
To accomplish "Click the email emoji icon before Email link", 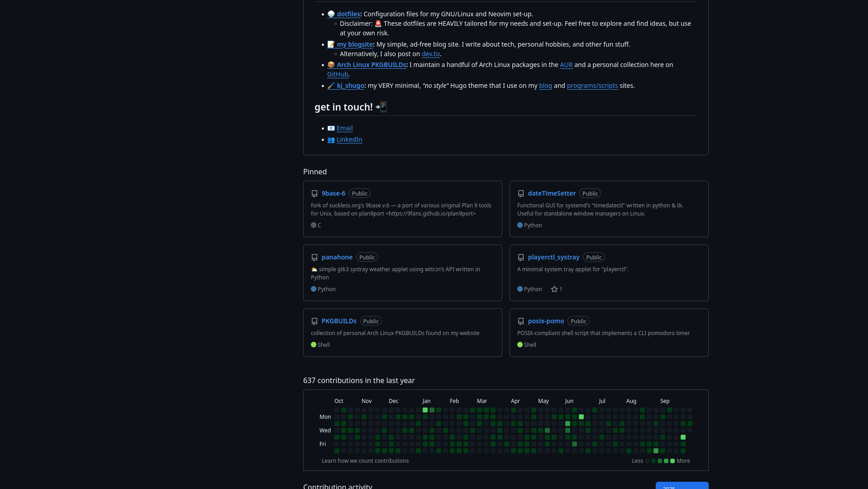I will 331,128.
